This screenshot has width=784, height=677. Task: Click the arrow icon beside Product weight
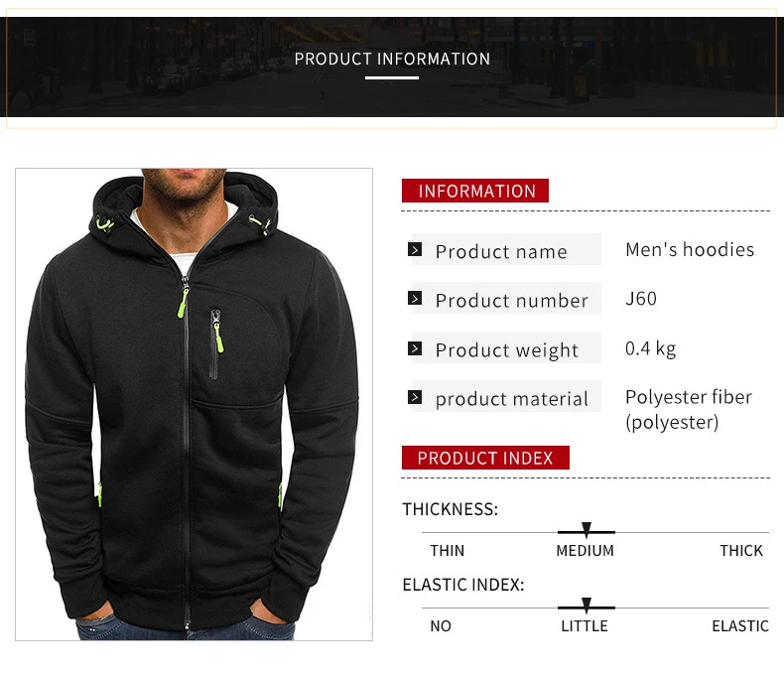[415, 348]
